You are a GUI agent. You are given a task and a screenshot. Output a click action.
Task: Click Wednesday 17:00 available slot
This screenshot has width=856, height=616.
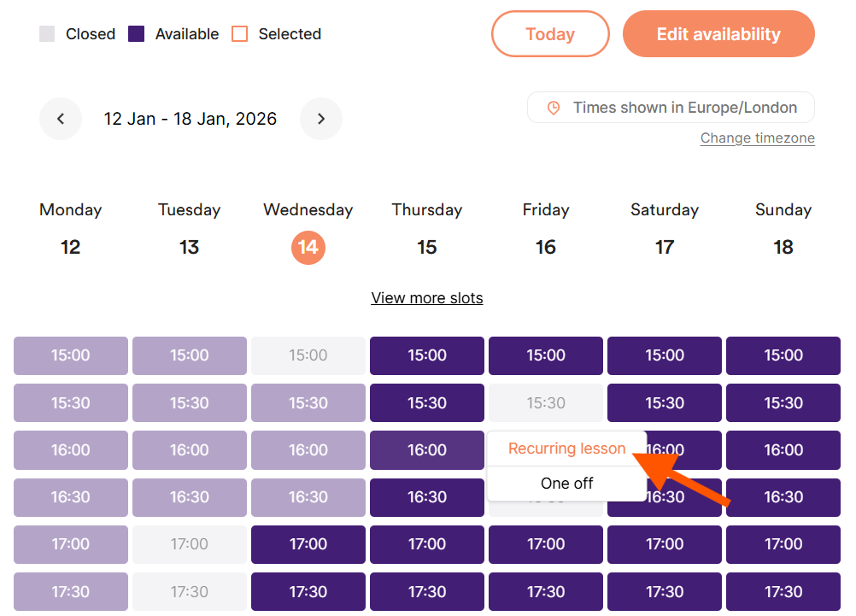pos(308,544)
